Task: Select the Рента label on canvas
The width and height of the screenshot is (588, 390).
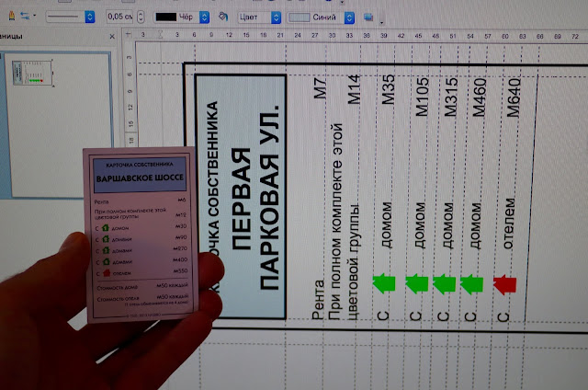Action: click(318, 299)
